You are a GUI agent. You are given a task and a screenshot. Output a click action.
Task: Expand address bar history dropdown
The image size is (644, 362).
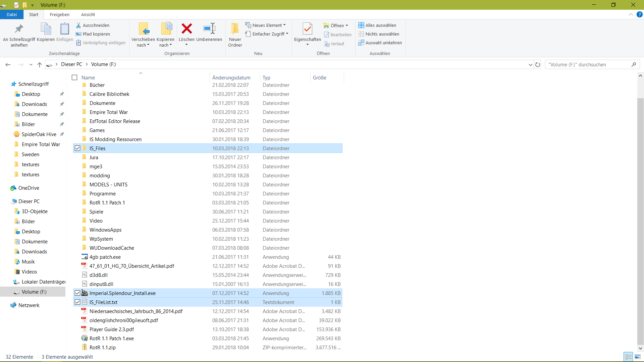[x=530, y=65]
